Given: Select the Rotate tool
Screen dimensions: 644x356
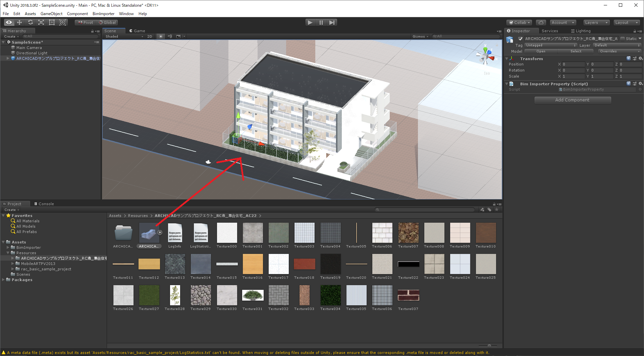Looking at the screenshot, I should [30, 22].
